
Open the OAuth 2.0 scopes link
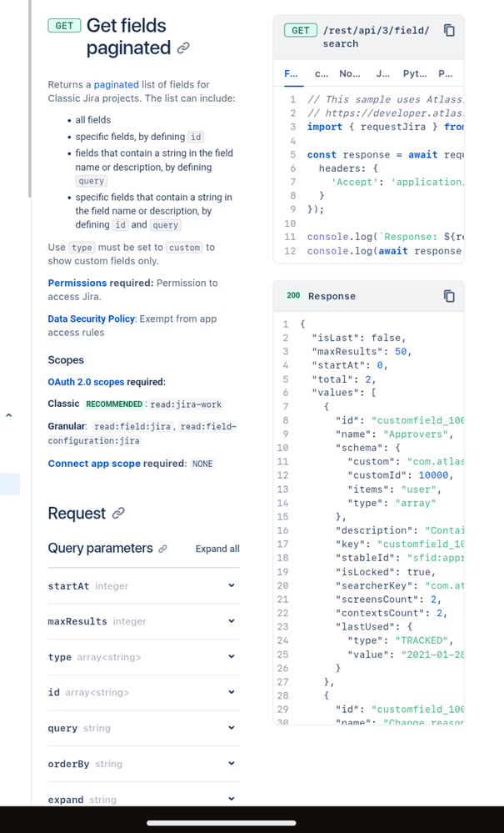coord(86,382)
